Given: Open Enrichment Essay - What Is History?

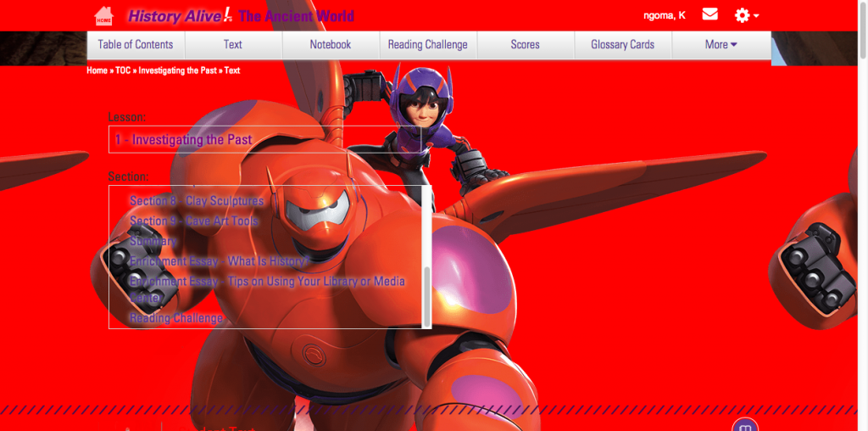Looking at the screenshot, I should pyautogui.click(x=220, y=261).
